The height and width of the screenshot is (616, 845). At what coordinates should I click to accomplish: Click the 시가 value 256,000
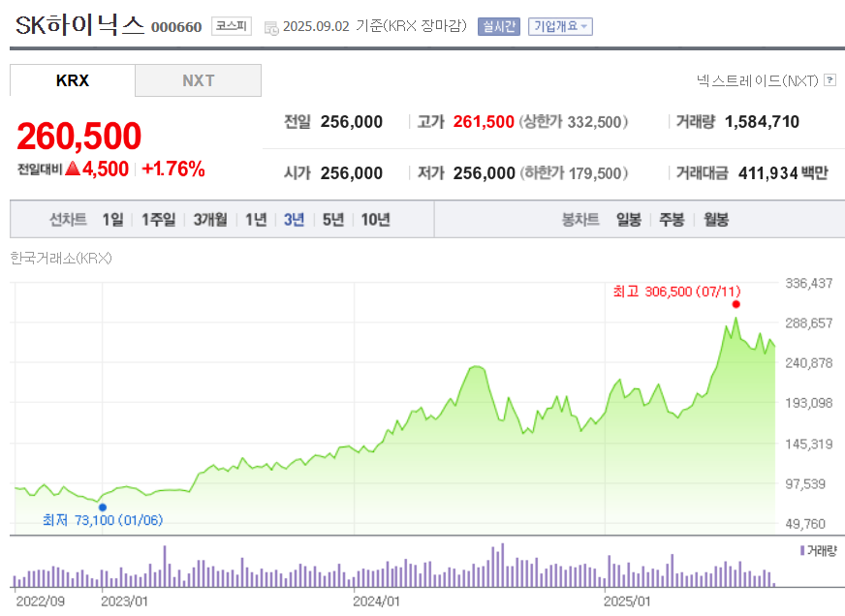(352, 172)
